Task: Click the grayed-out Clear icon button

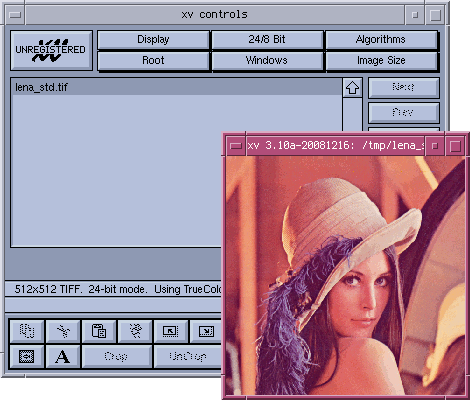Action: coord(135,331)
